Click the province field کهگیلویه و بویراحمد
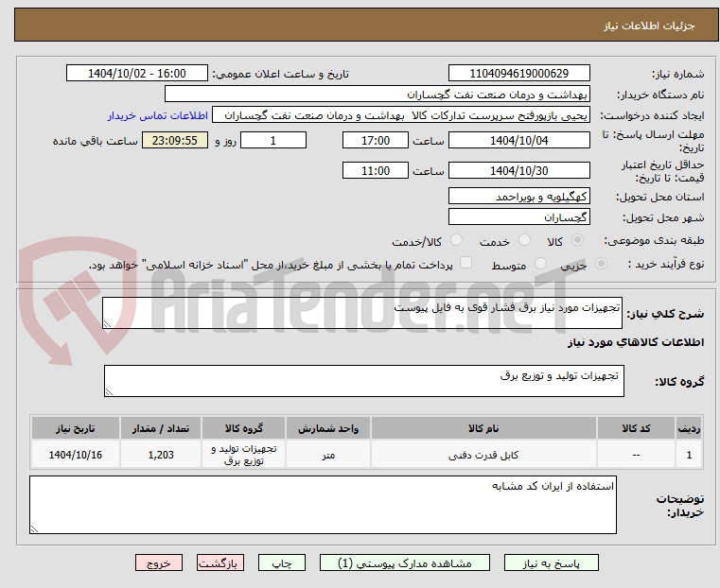Viewport: 720px width, 588px height. (518, 197)
